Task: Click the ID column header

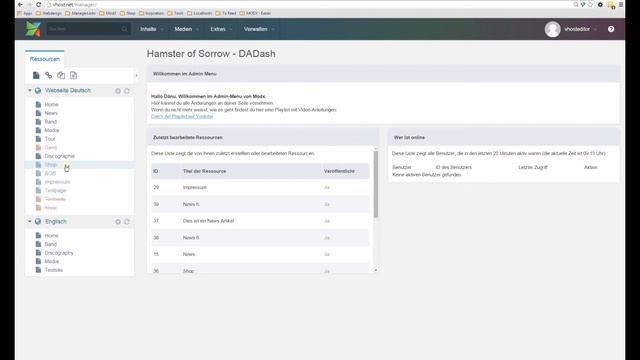Action: point(156,171)
